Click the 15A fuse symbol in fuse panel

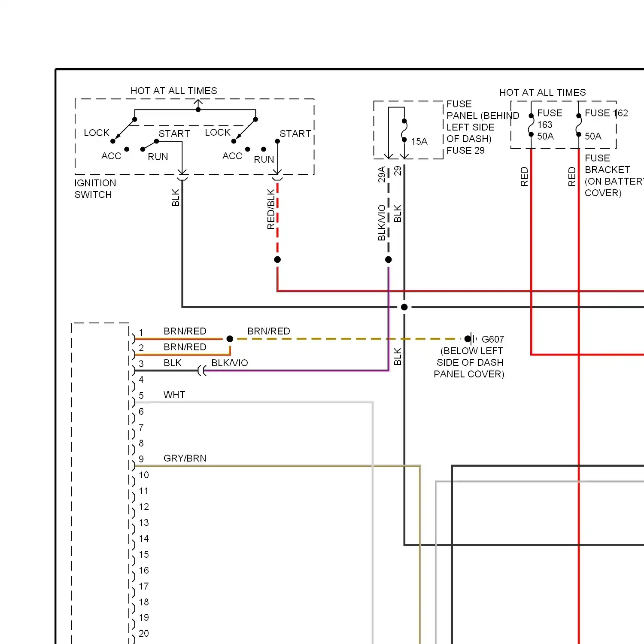(404, 131)
